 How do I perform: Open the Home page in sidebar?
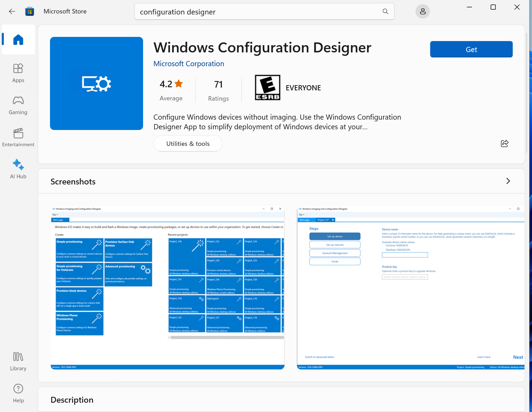point(18,40)
